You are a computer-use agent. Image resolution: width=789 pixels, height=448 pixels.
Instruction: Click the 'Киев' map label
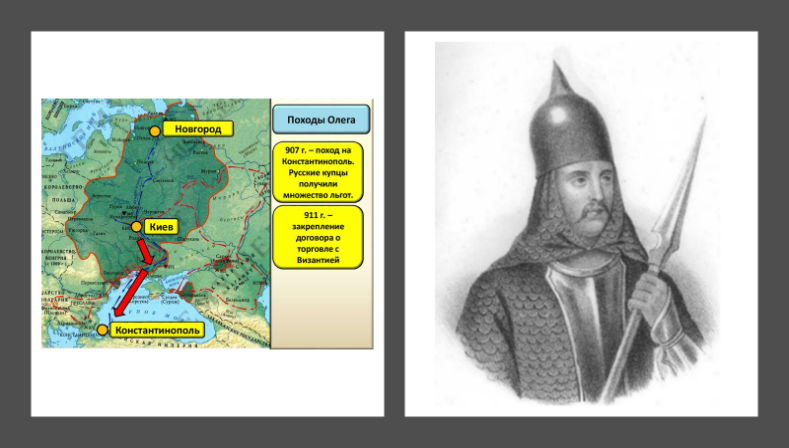pos(162,227)
